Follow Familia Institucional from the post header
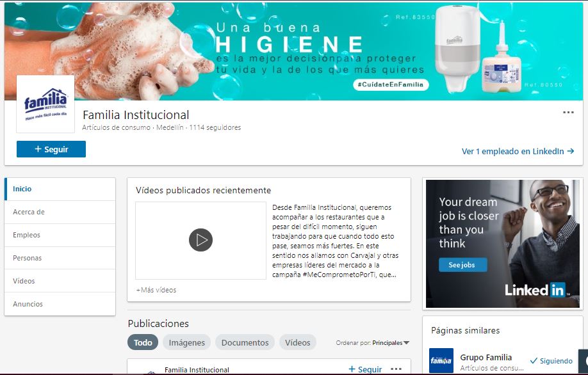Image resolution: width=588 pixels, height=375 pixels. (365, 369)
